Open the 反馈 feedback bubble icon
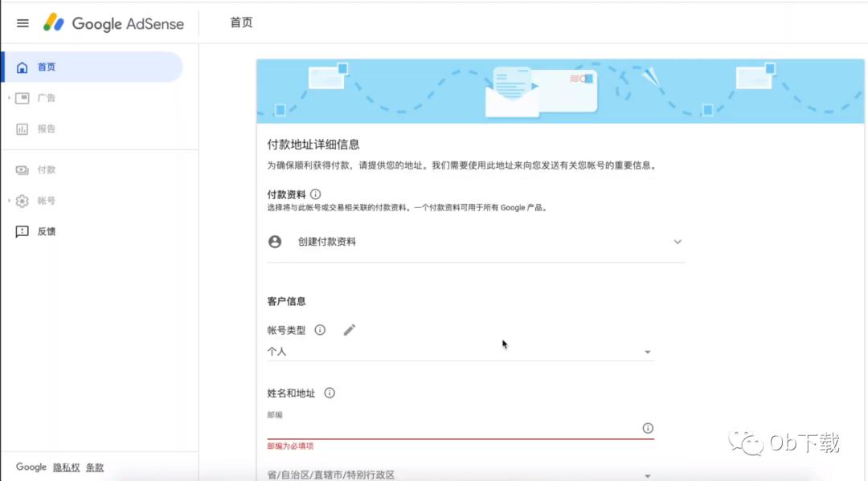This screenshot has height=481, width=868. pyautogui.click(x=23, y=231)
